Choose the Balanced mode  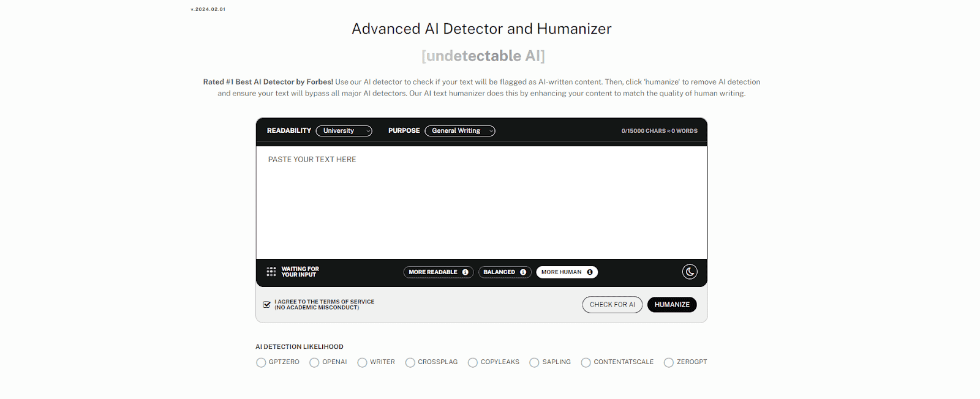click(505, 272)
